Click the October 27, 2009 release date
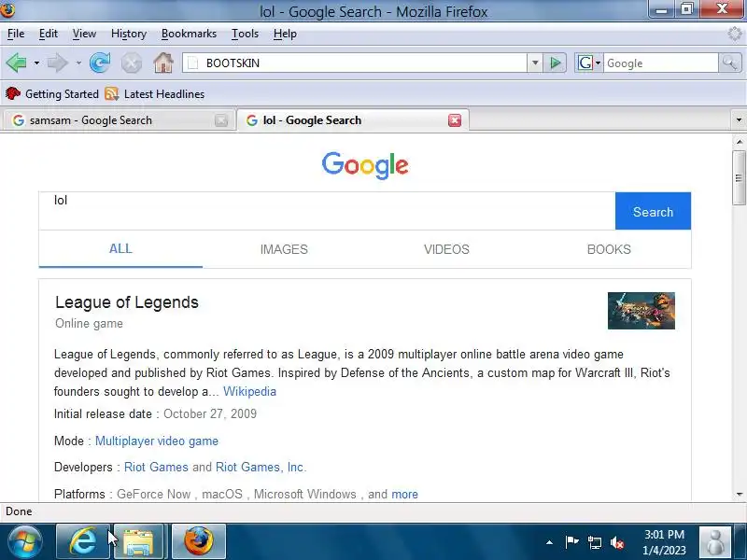Image resolution: width=747 pixels, height=560 pixels. pos(209,413)
